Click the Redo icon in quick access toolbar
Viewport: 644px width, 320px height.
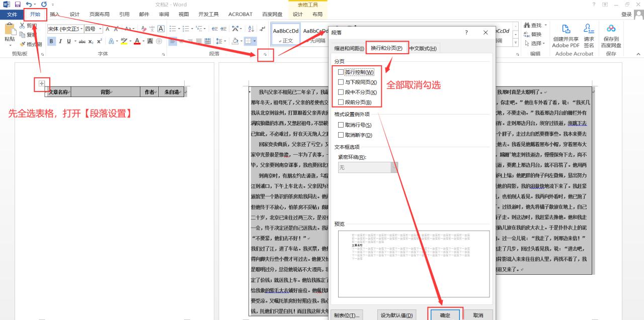(44, 5)
